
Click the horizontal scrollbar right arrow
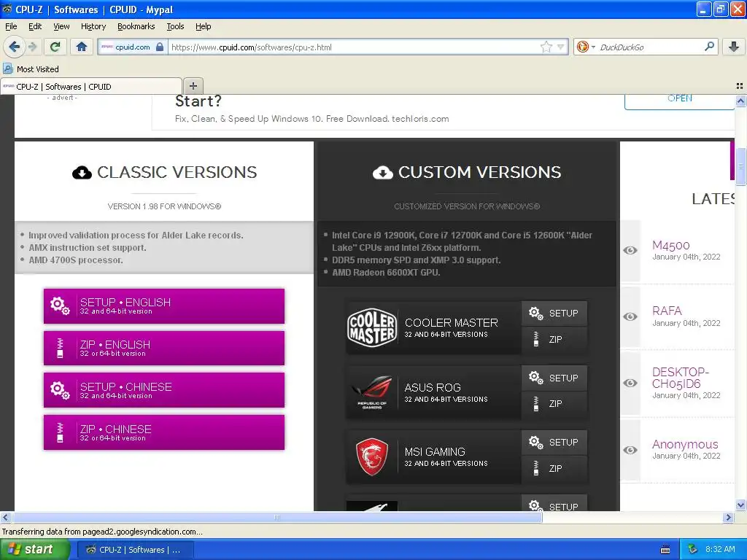pyautogui.click(x=729, y=517)
